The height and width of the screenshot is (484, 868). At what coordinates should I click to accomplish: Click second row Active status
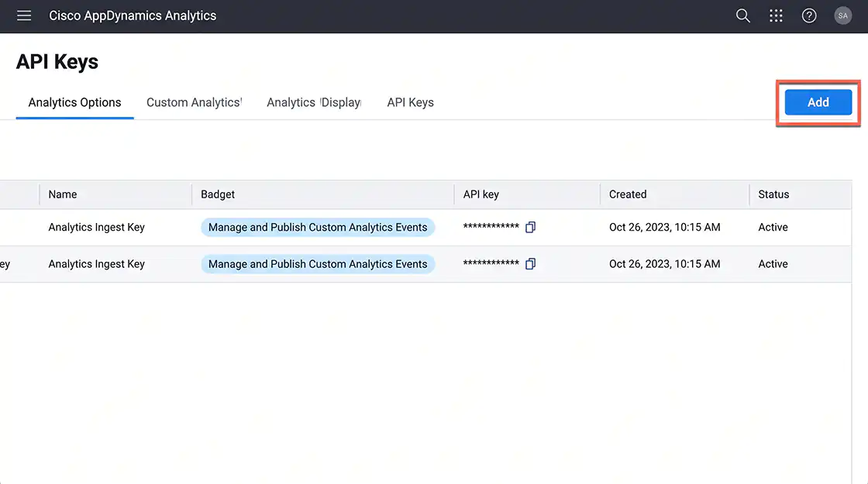click(x=773, y=264)
